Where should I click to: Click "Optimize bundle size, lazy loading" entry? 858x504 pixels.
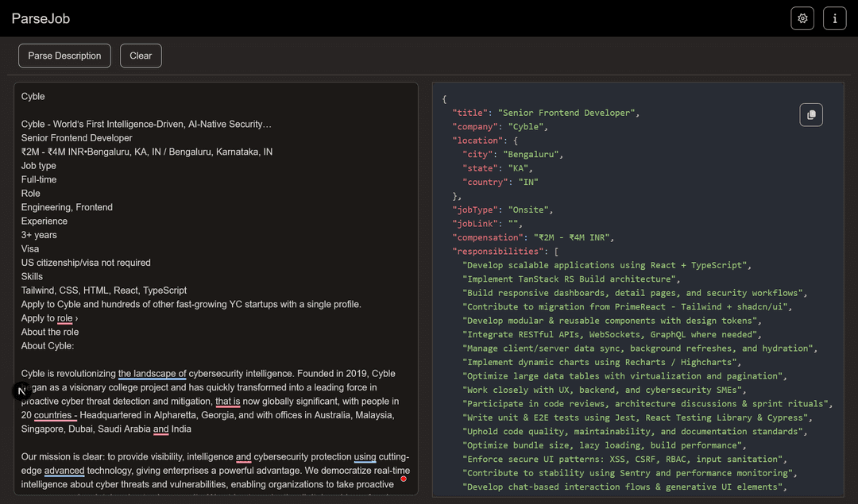pos(604,445)
